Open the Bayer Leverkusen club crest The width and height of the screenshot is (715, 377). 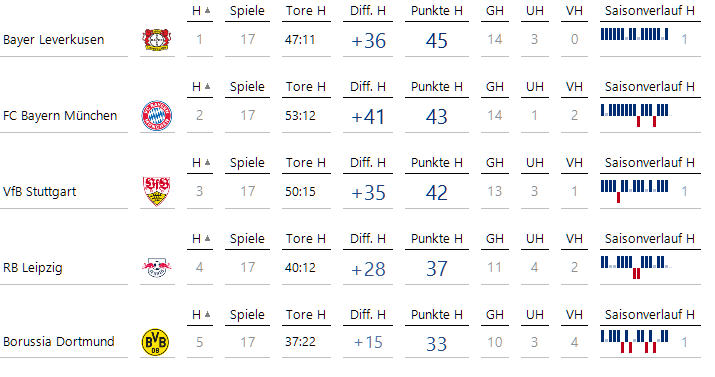coord(156,40)
